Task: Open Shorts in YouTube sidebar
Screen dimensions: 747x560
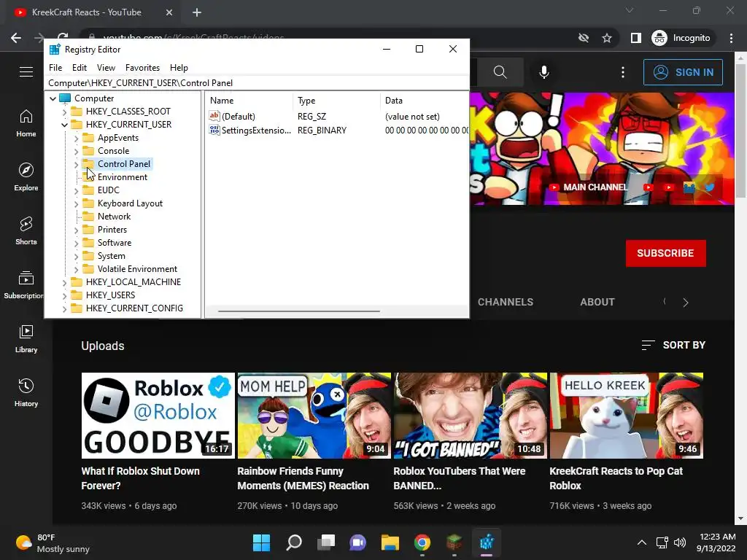Action: [26, 231]
